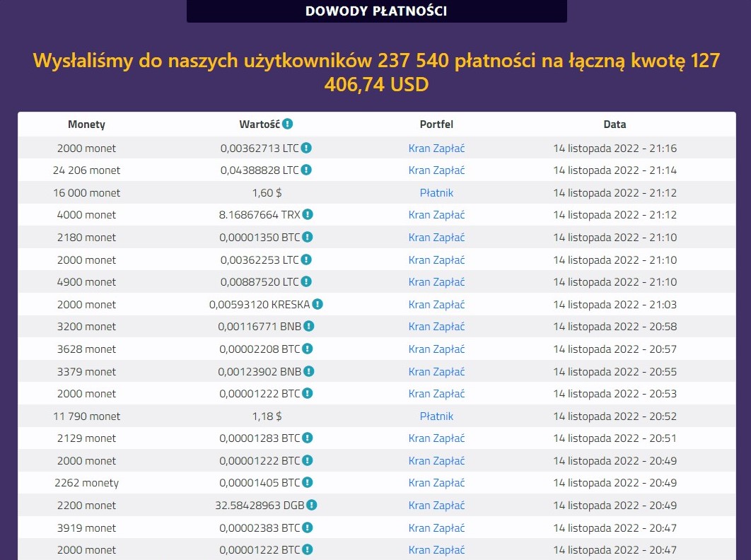Open Kran Zapłać link in 3628 monet row
The width and height of the screenshot is (751, 560).
436,349
